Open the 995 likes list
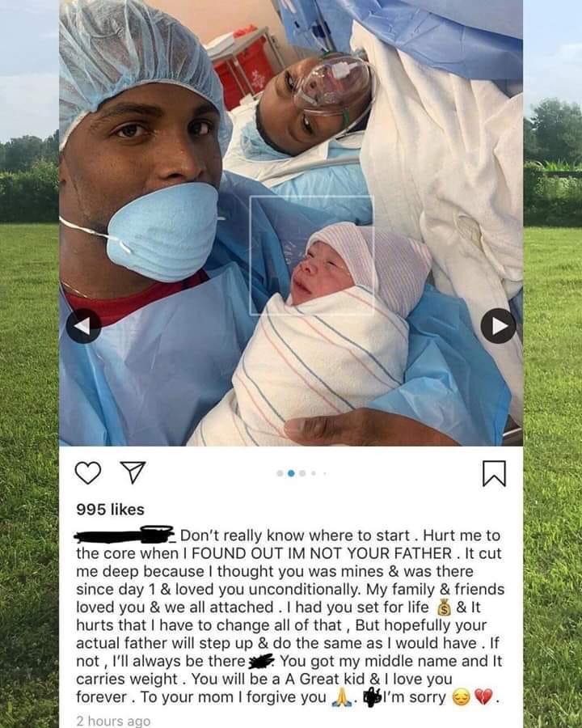 111,510
